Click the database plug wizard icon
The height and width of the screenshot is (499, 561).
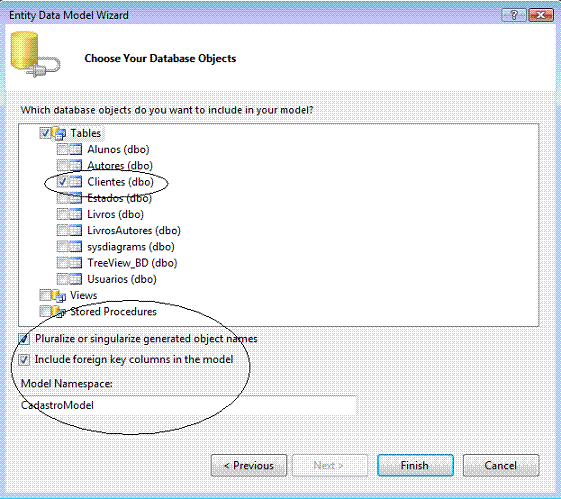pyautogui.click(x=34, y=54)
